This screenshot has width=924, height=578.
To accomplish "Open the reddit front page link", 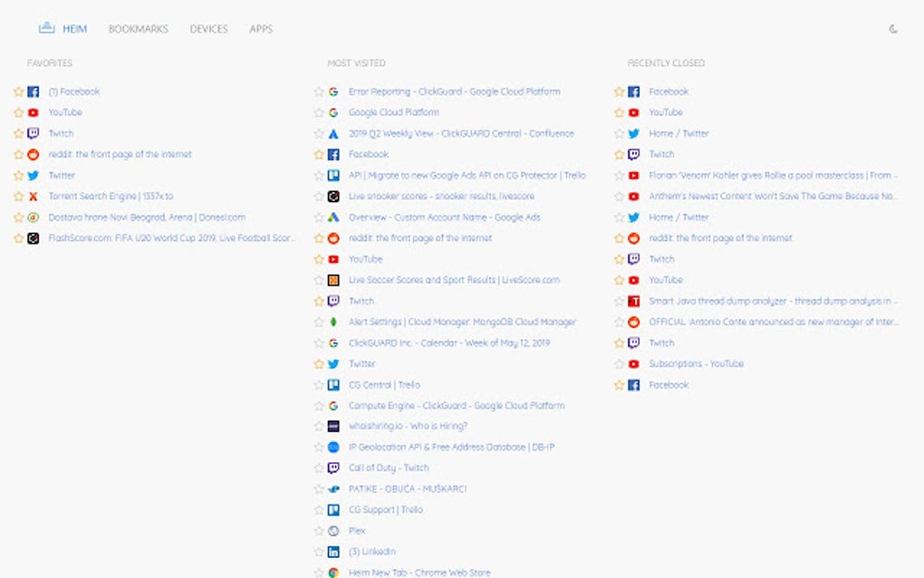I will [419, 238].
